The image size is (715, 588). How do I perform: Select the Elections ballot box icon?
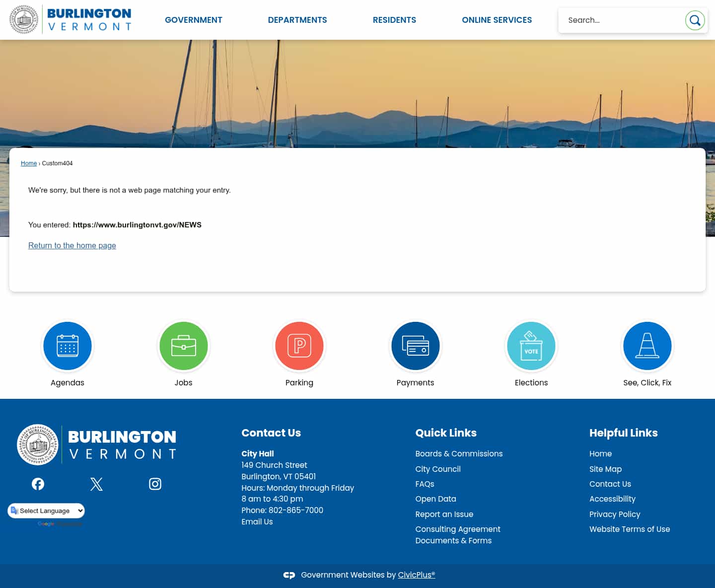tap(531, 346)
